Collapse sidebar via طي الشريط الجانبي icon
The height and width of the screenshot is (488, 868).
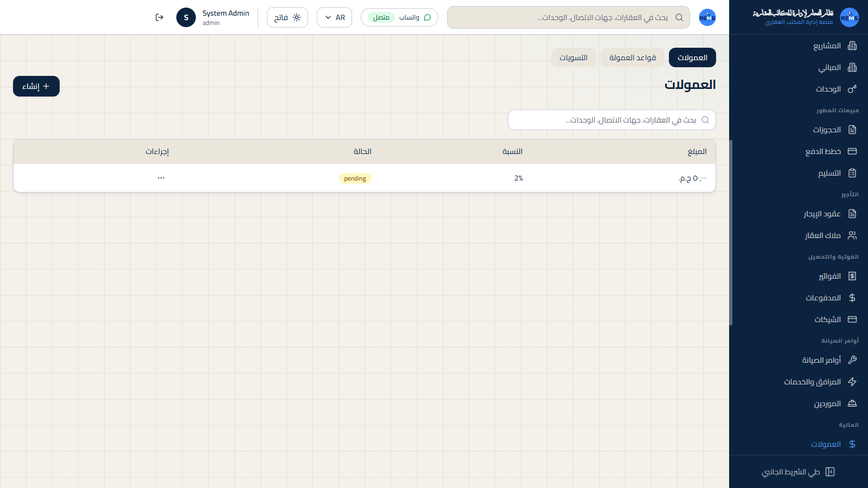tap(830, 472)
